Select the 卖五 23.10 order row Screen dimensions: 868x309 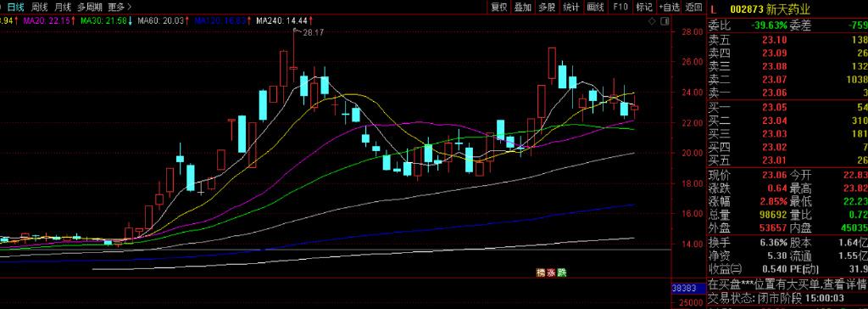coord(787,39)
